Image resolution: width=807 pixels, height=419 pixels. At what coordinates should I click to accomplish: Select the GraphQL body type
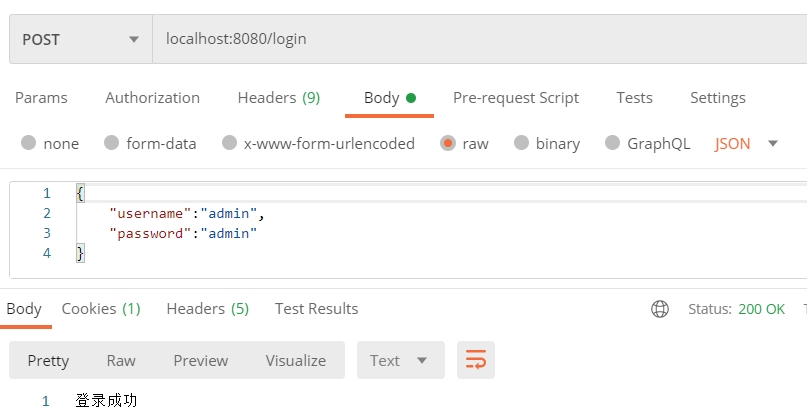647,143
